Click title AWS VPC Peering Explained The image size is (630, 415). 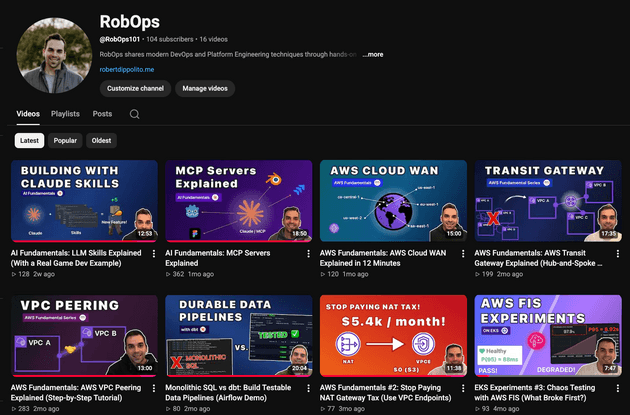tap(76, 393)
